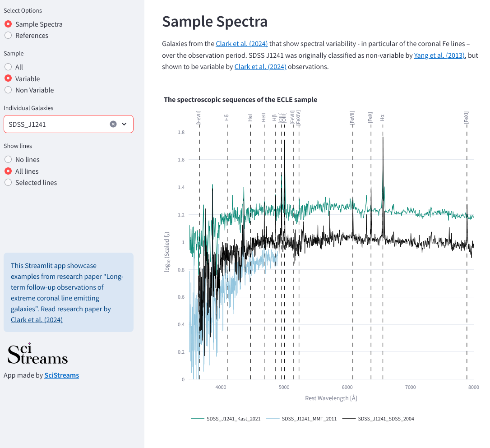Open the Yang et al. (2013) link
This screenshot has width=490, height=448.
[x=439, y=55]
